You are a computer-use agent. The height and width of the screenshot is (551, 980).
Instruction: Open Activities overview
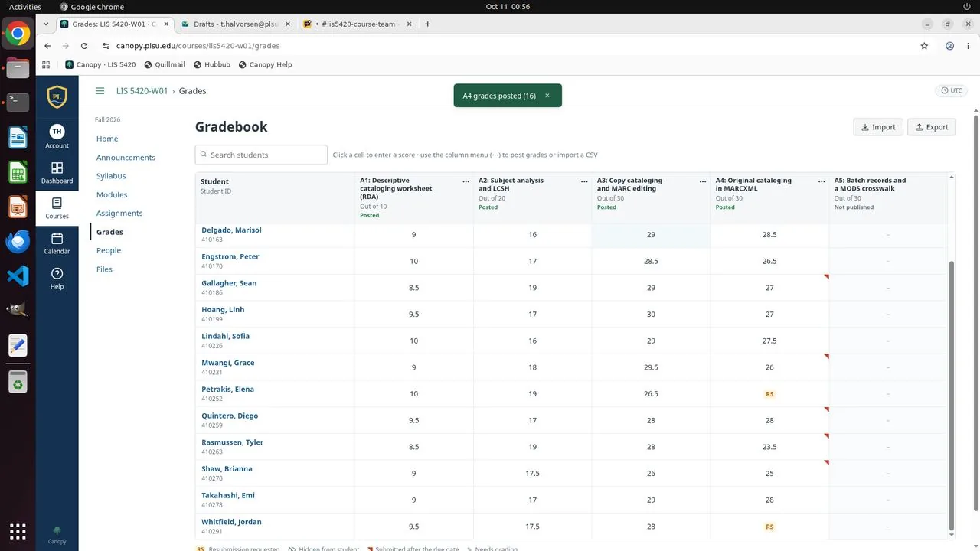tap(25, 7)
